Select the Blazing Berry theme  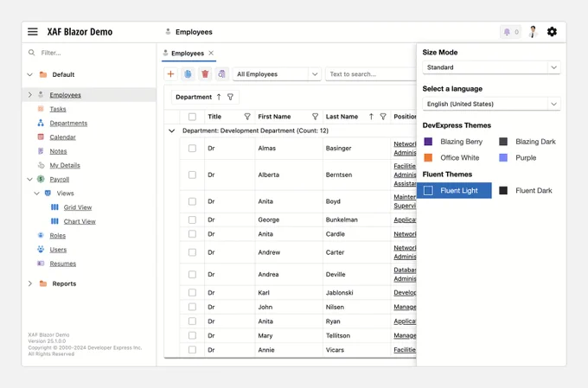[454, 142]
